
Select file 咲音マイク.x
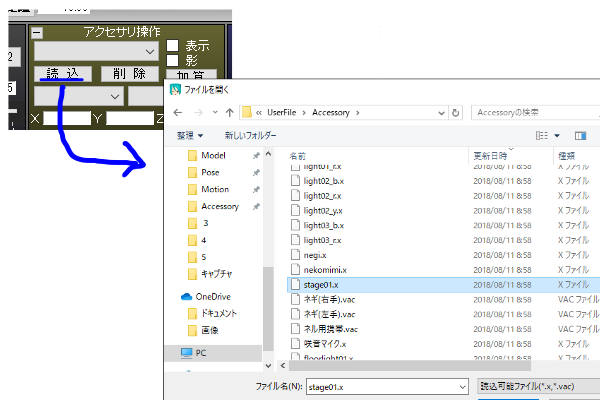click(325, 344)
